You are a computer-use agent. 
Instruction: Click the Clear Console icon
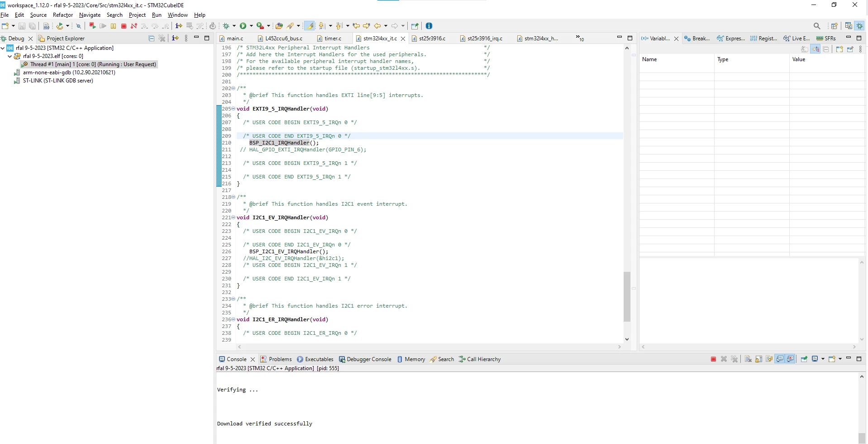(748, 359)
